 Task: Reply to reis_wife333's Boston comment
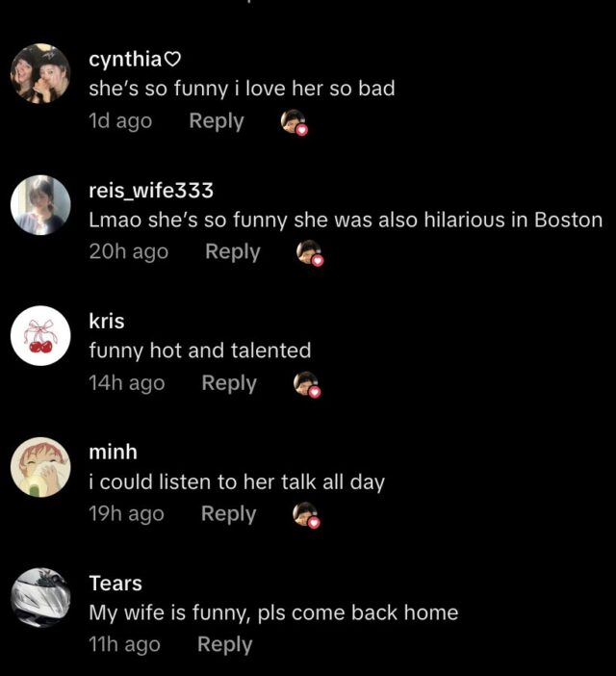coord(233,252)
